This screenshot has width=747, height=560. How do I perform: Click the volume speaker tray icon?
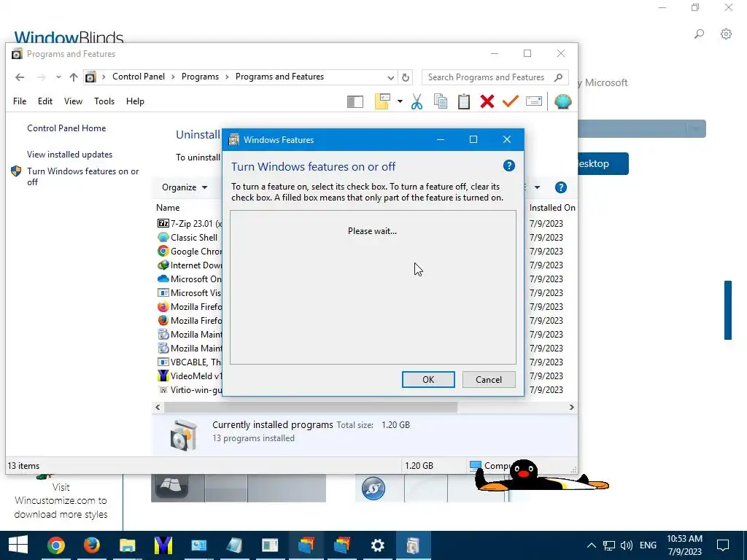pos(627,545)
